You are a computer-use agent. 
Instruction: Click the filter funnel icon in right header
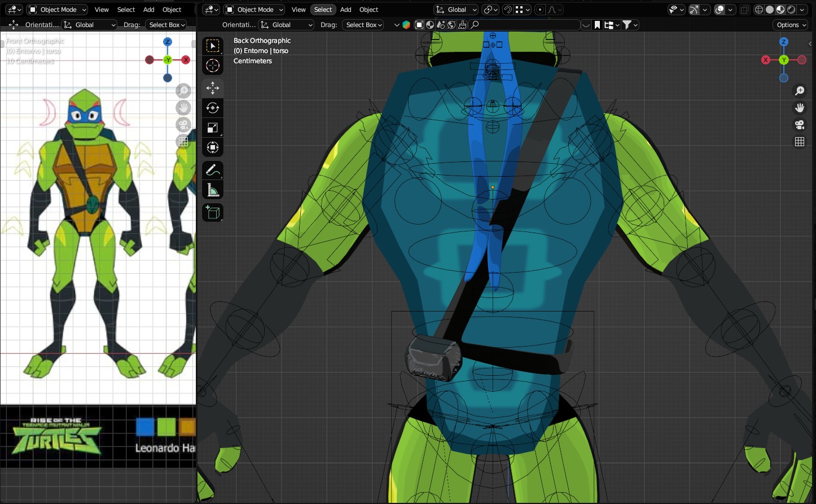click(626, 25)
